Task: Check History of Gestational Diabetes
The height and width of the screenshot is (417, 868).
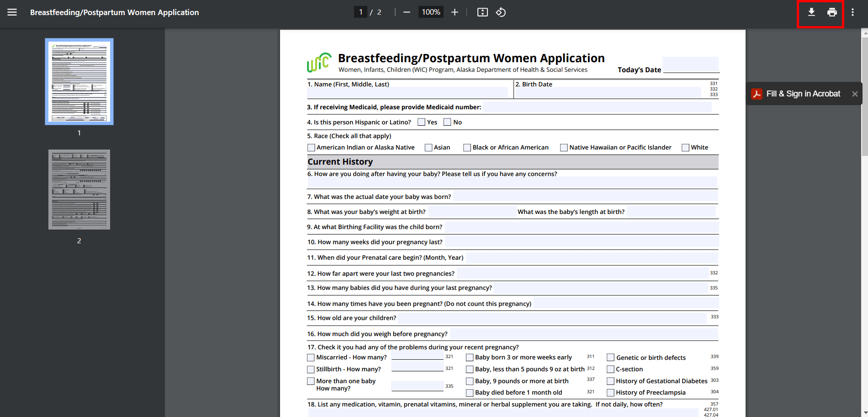Action: click(x=610, y=381)
